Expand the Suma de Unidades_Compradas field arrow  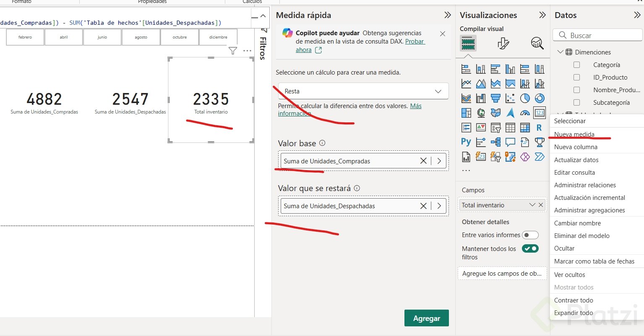[439, 161]
